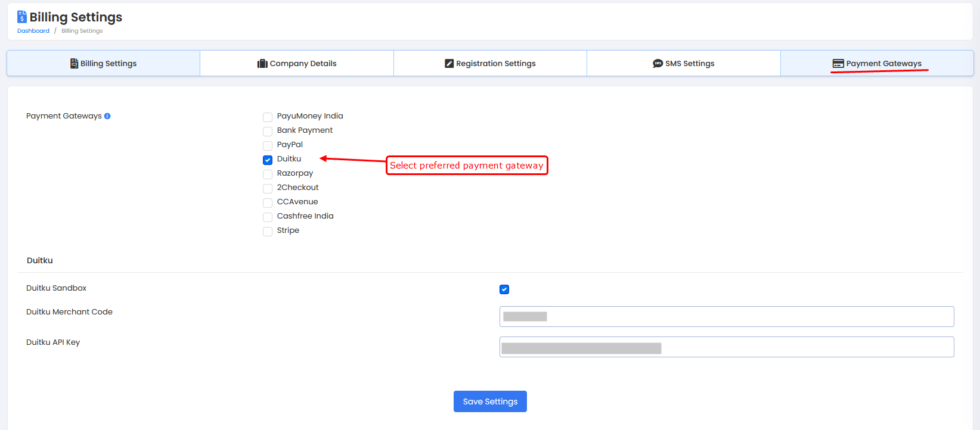Open the Billing Settings tab

click(103, 64)
